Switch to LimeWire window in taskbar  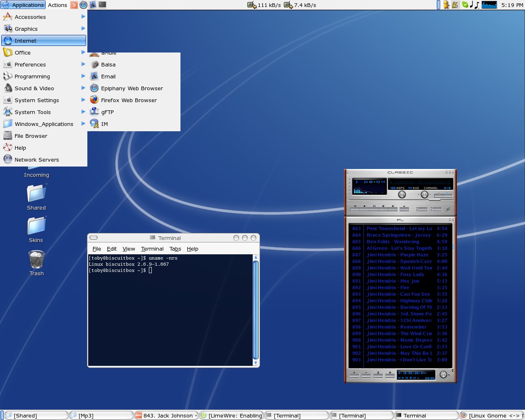point(231,415)
